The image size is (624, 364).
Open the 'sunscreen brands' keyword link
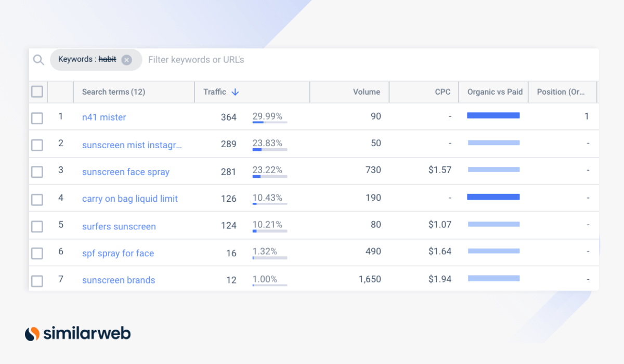119,280
